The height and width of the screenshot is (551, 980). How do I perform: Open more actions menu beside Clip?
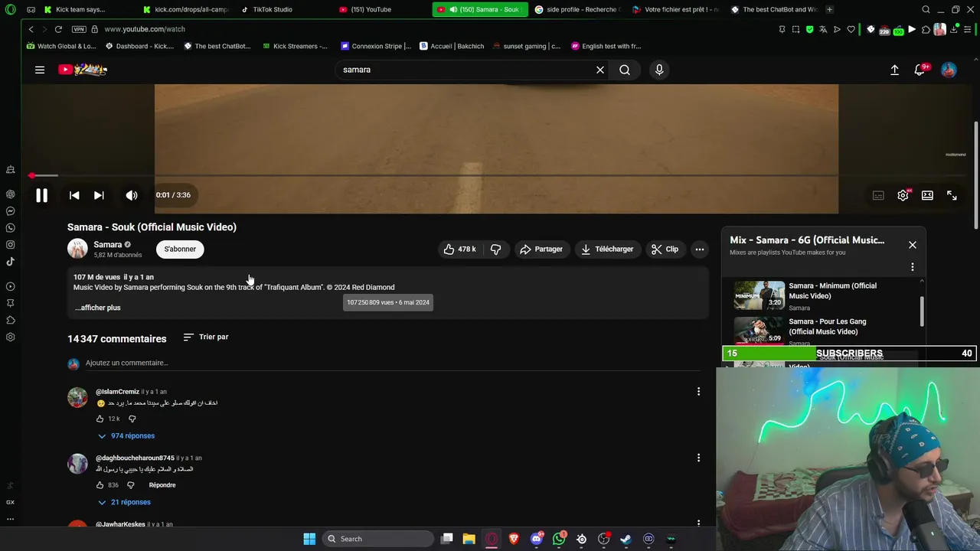699,249
